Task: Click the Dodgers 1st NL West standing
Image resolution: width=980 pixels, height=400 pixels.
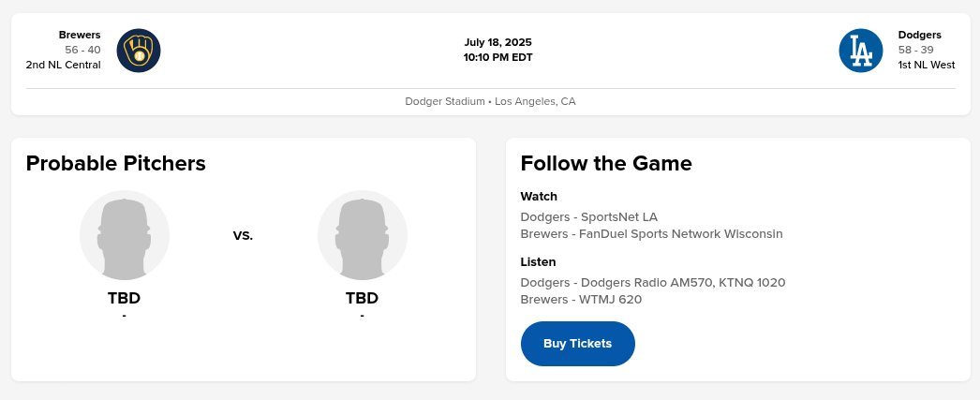Action: (927, 65)
